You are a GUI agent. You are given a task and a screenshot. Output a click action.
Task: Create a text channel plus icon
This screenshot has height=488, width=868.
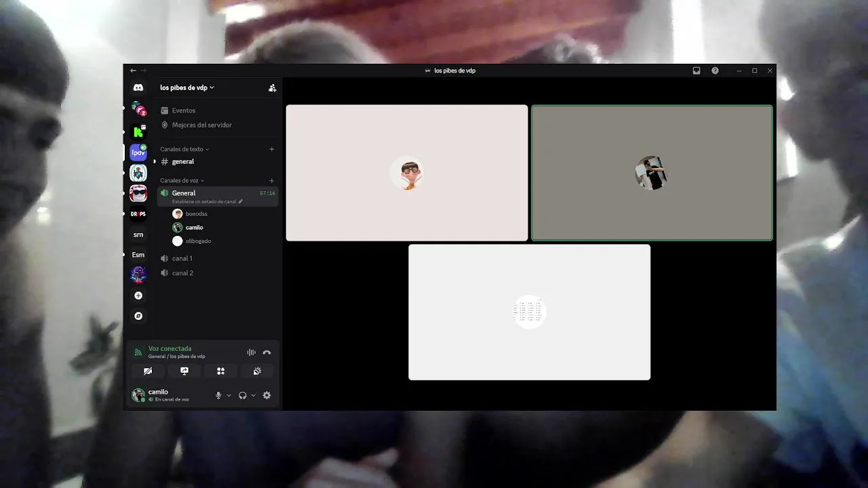[272, 149]
